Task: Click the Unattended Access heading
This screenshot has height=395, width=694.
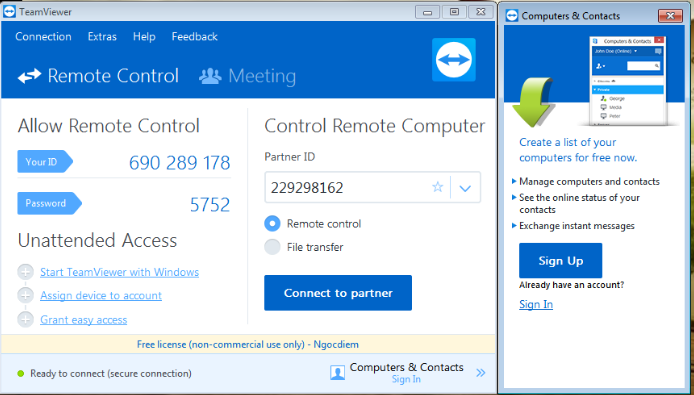Action: click(97, 240)
